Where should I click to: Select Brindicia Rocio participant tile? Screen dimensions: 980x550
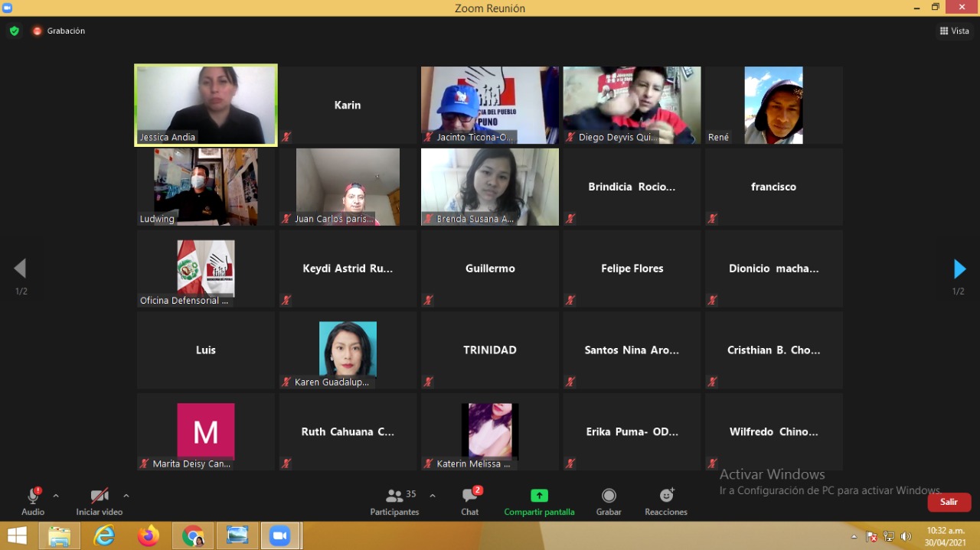point(632,187)
